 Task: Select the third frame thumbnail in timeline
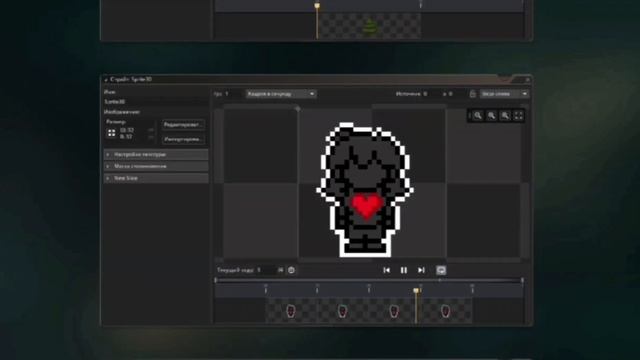pyautogui.click(x=394, y=311)
